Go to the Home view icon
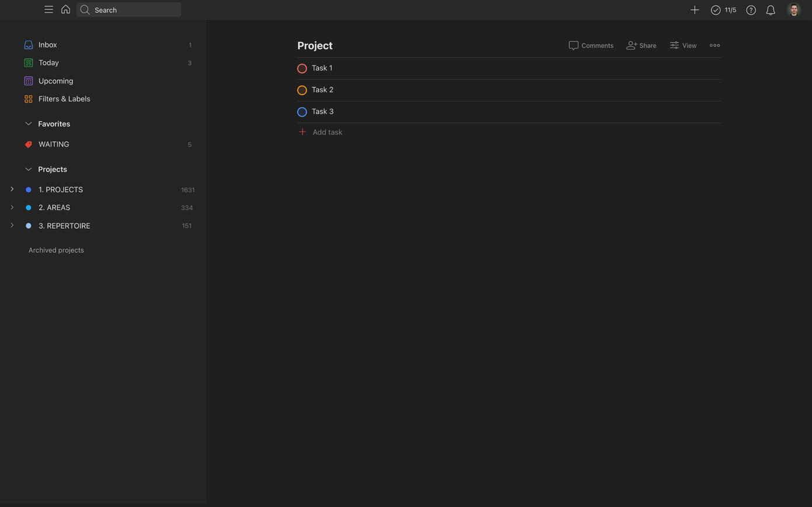812x507 pixels. (x=65, y=10)
